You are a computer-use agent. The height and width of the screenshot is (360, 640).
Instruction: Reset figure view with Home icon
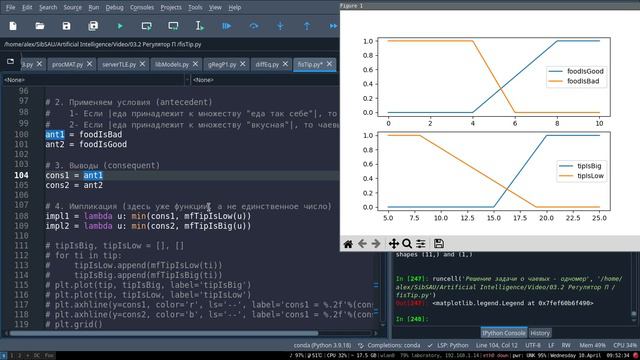[x=348, y=244]
